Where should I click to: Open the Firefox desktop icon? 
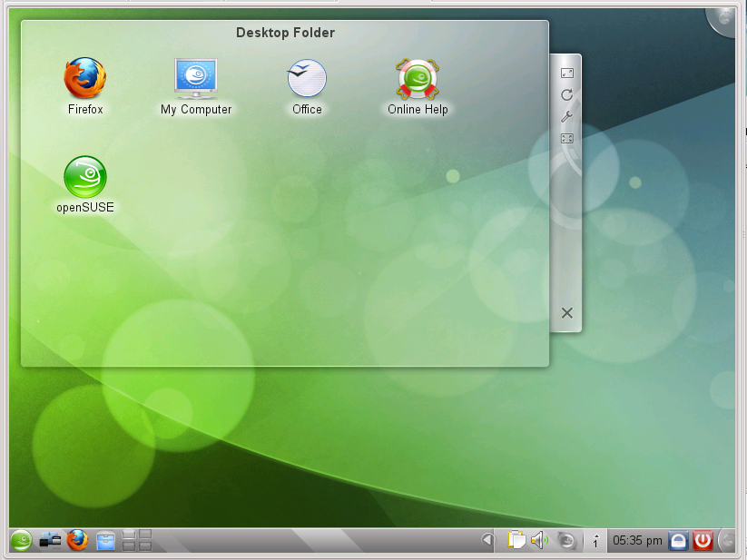pyautogui.click(x=85, y=86)
